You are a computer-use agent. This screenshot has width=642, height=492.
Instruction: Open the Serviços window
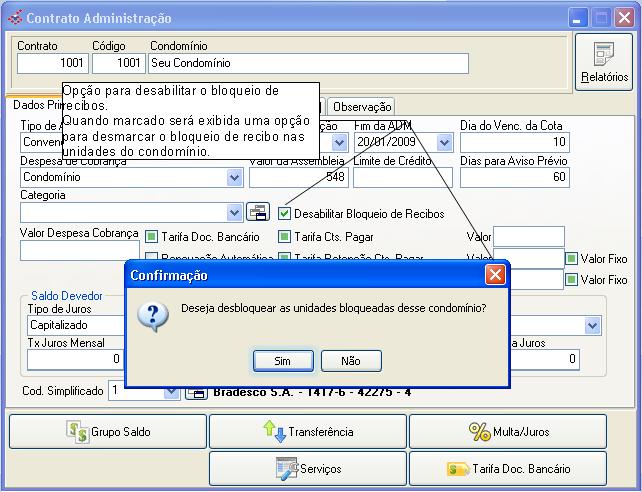pos(307,468)
